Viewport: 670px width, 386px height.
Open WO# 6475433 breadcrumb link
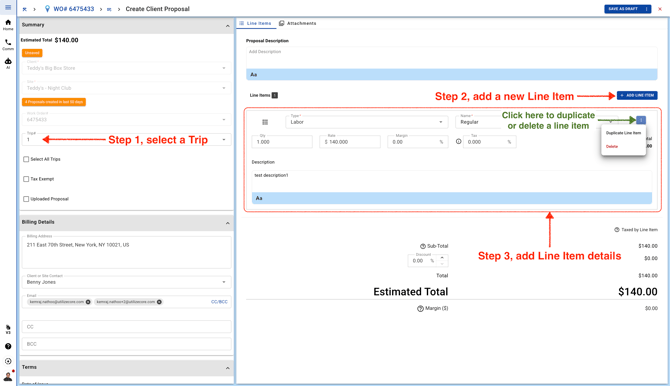point(73,9)
